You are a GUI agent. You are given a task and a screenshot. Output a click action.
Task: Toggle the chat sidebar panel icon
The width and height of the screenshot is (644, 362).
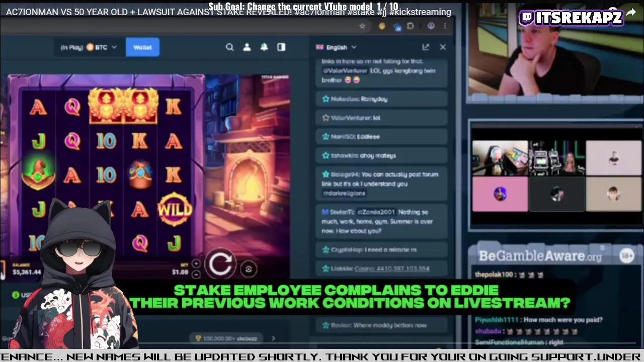point(281,47)
